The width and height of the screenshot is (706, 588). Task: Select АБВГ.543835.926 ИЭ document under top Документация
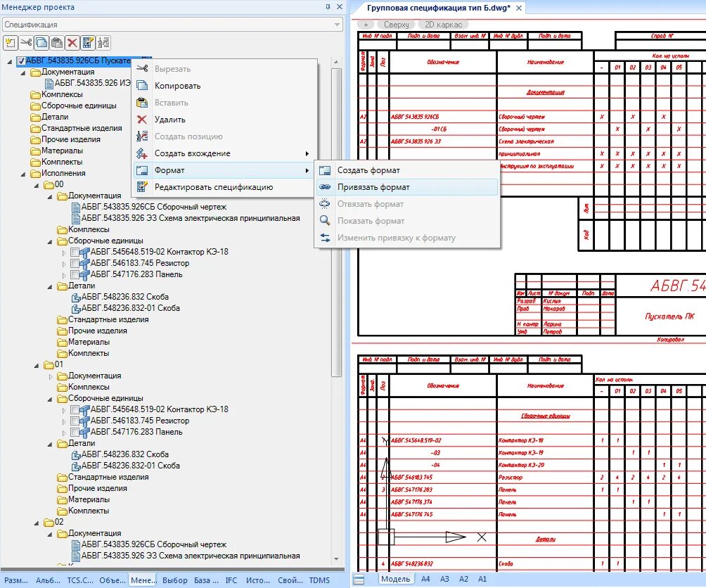93,83
